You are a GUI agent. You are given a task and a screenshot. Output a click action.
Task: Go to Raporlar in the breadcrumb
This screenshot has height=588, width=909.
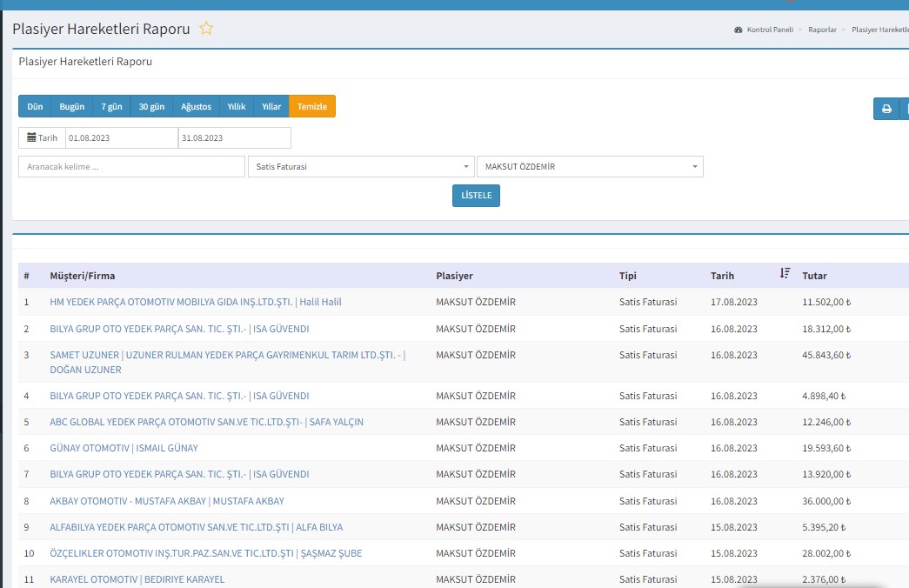822,30
